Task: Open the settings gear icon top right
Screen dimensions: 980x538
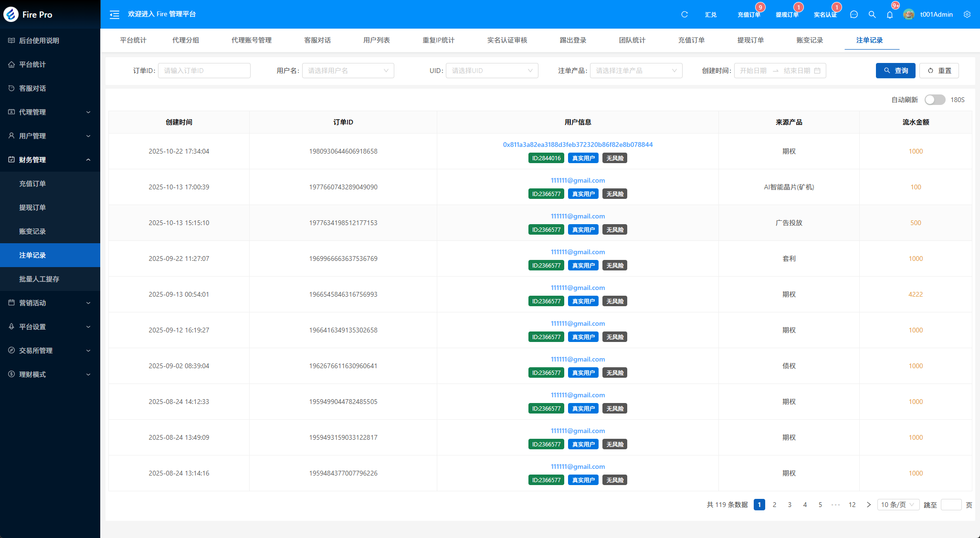Action: 967,15
